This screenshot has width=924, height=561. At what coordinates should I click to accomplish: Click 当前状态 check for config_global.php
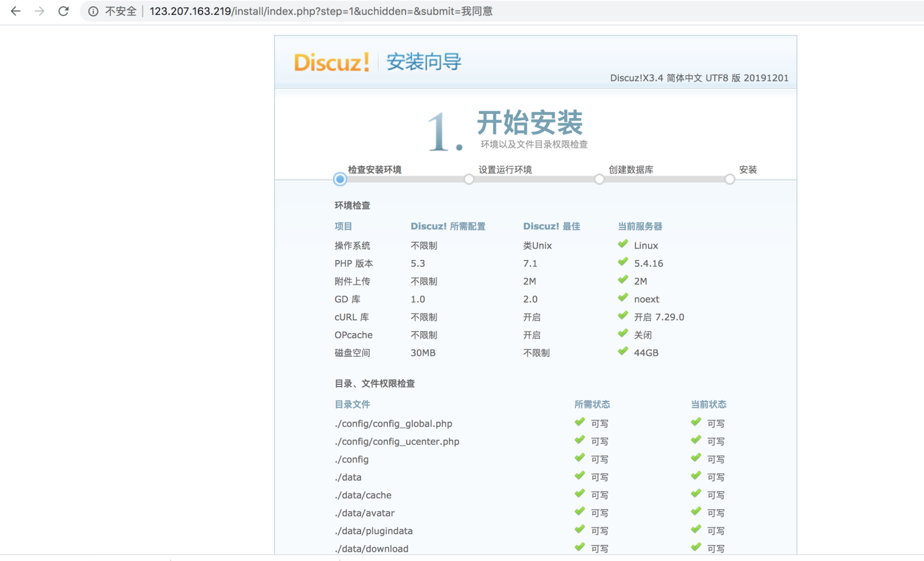coord(696,422)
